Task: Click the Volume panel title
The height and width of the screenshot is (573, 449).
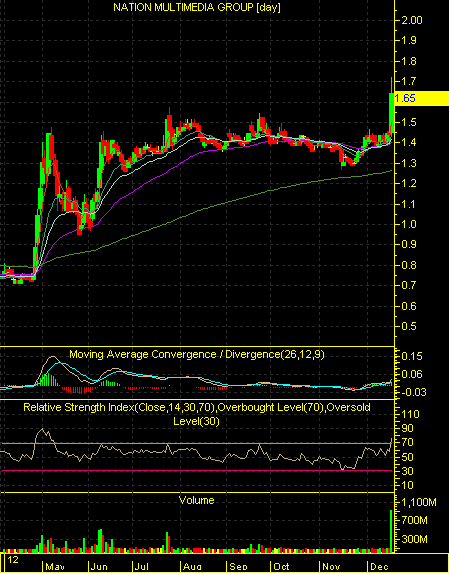Action: (197, 500)
